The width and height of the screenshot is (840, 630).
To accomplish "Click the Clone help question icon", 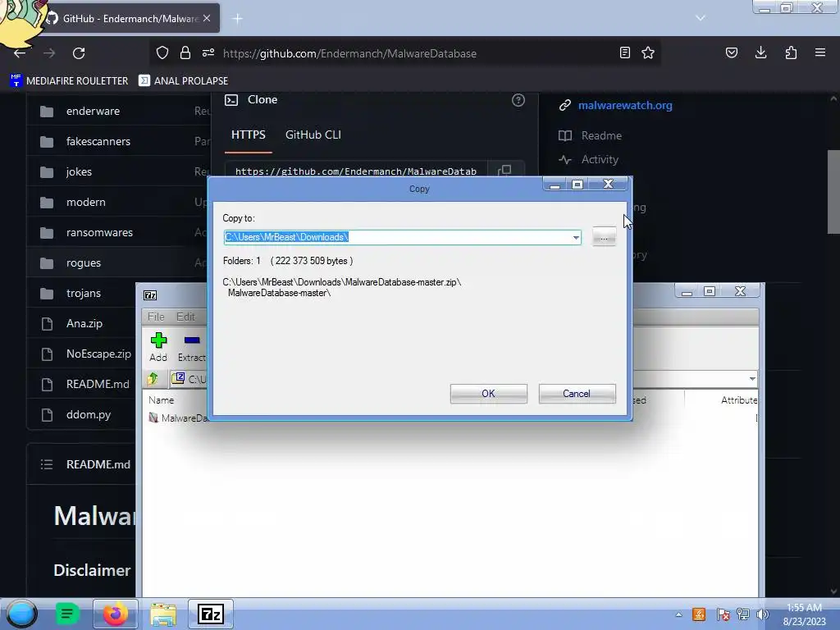I will tap(518, 100).
